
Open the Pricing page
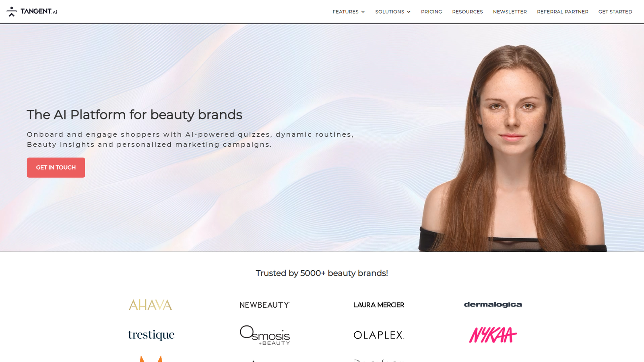(431, 12)
